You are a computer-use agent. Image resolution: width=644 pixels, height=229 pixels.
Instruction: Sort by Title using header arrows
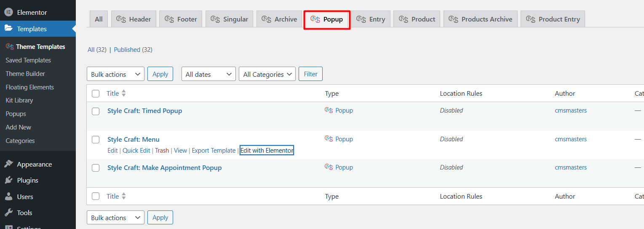[x=124, y=94]
